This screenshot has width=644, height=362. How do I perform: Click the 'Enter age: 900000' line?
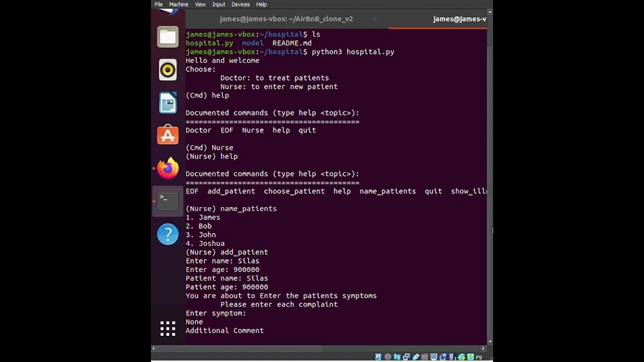pos(222,270)
